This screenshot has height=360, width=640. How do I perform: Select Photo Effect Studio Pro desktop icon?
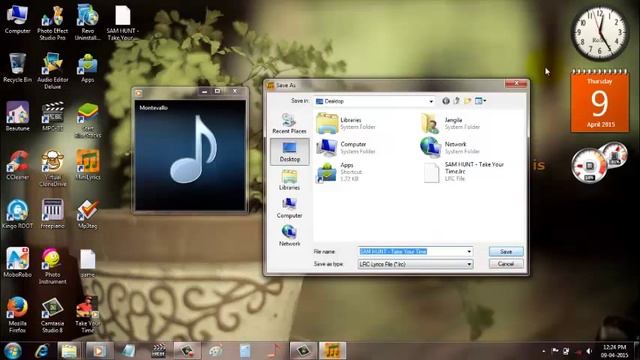(x=52, y=23)
